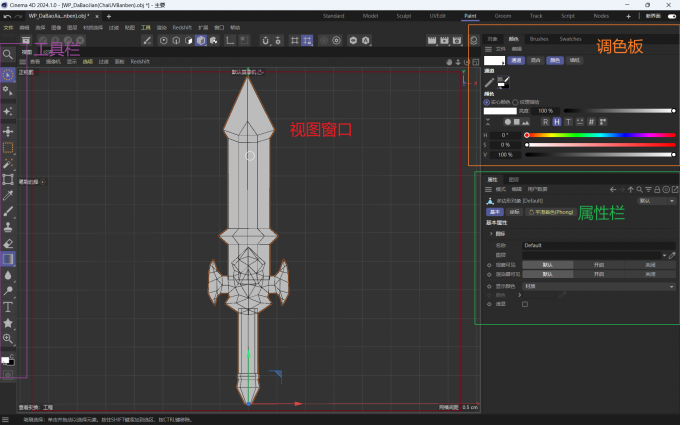This screenshot has height=425, width=680.
Task: Adjust the saturation S slider
Action: [601, 145]
